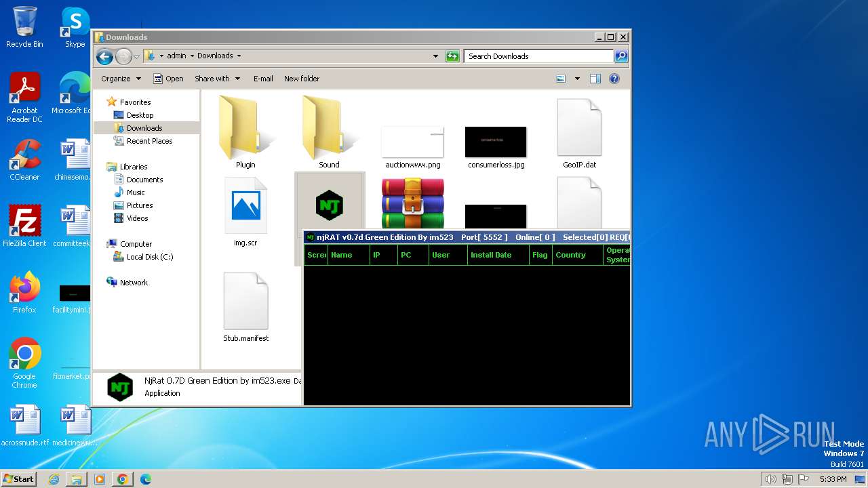868x488 pixels.
Task: Click the IP column header in njRAT
Action: pos(383,255)
